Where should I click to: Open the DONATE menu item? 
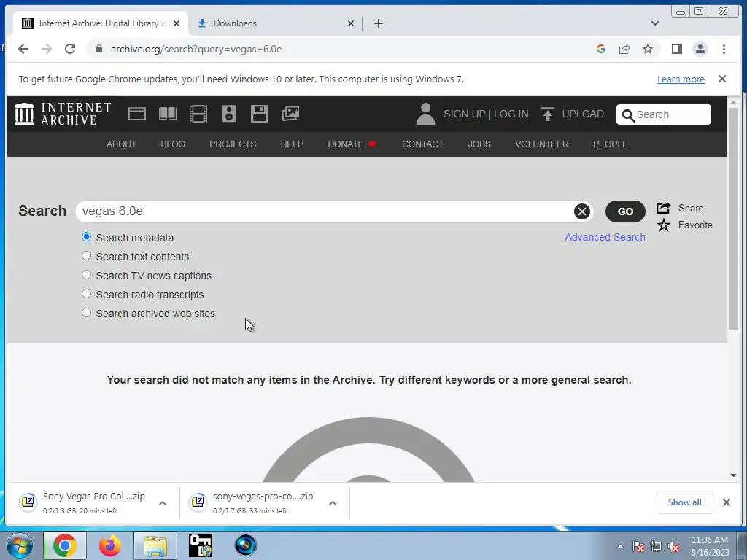pos(352,144)
